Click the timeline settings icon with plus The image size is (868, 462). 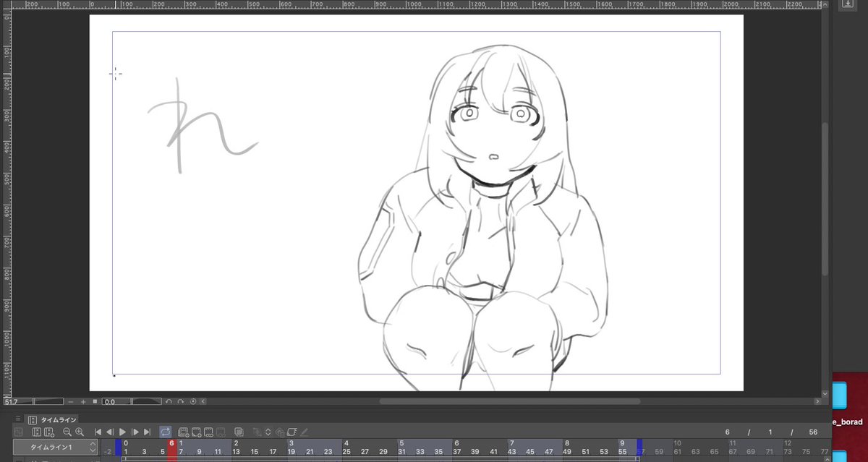[x=49, y=432]
